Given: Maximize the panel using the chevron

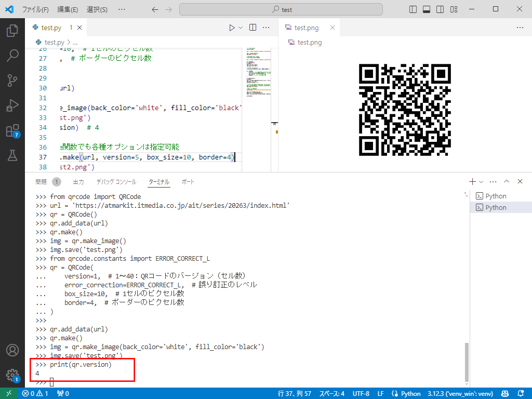Looking at the screenshot, I should coord(507,181).
